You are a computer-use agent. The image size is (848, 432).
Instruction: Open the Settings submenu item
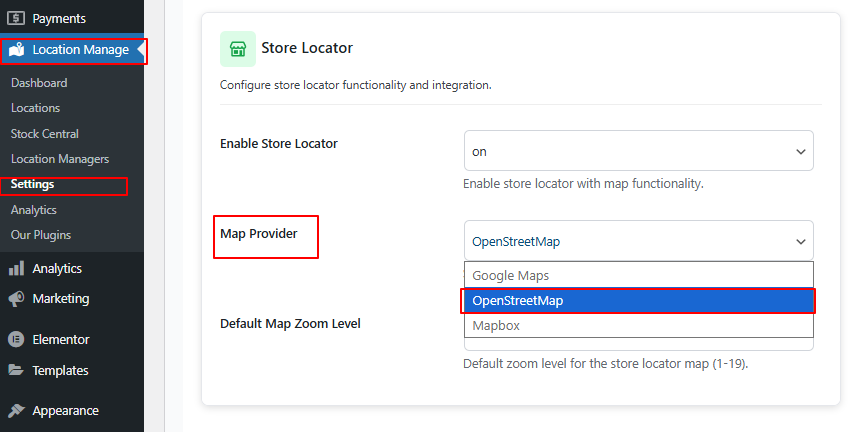pos(33,185)
